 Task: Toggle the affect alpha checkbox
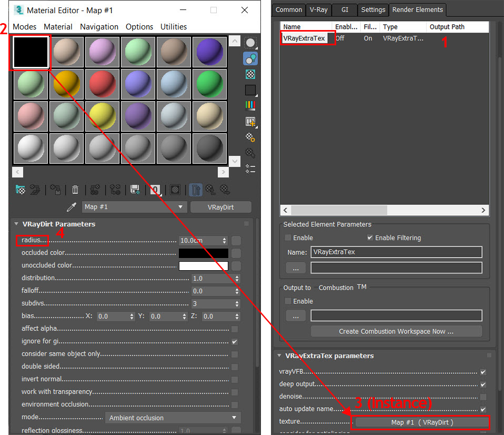(x=235, y=329)
